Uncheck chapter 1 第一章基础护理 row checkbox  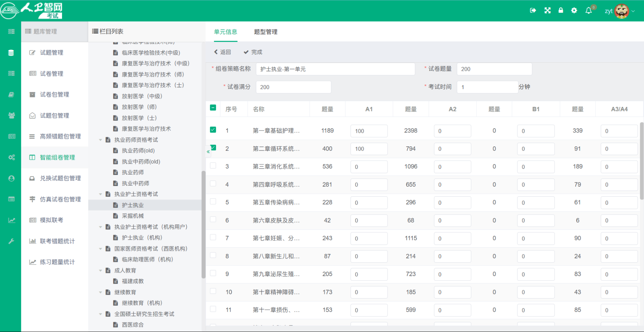(x=213, y=130)
